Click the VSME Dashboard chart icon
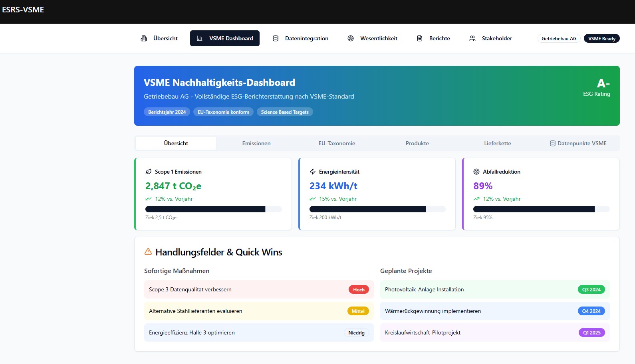 (x=200, y=38)
